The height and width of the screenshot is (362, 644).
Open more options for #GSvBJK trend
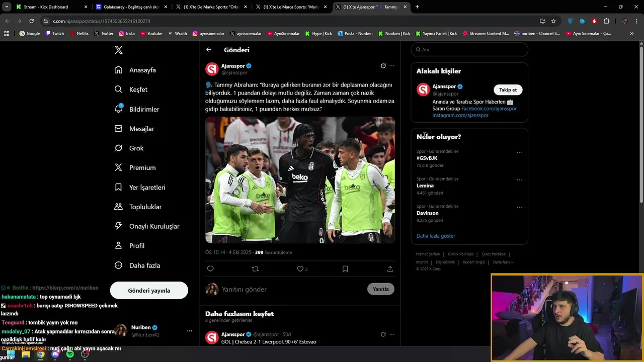[519, 152]
